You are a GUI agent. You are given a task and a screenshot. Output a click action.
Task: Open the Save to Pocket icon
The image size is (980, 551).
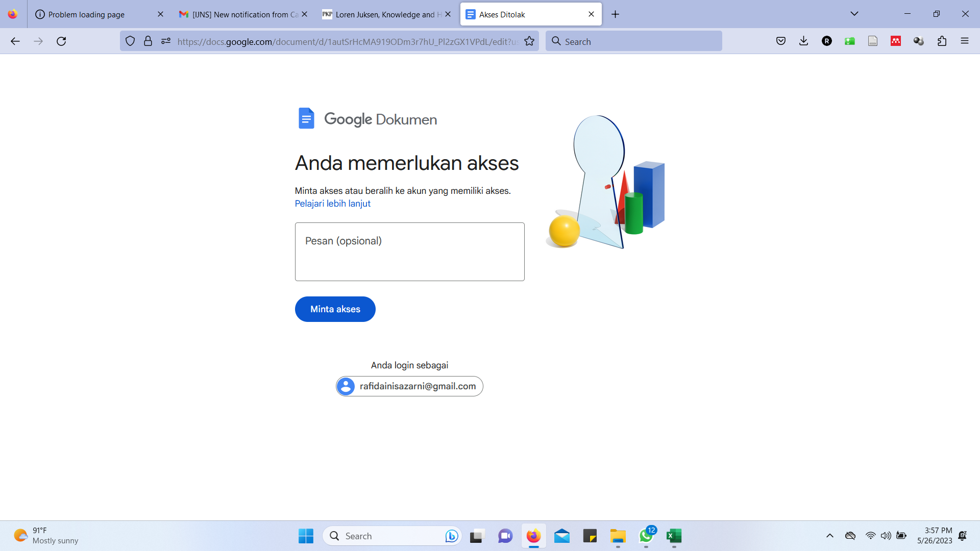(x=780, y=41)
